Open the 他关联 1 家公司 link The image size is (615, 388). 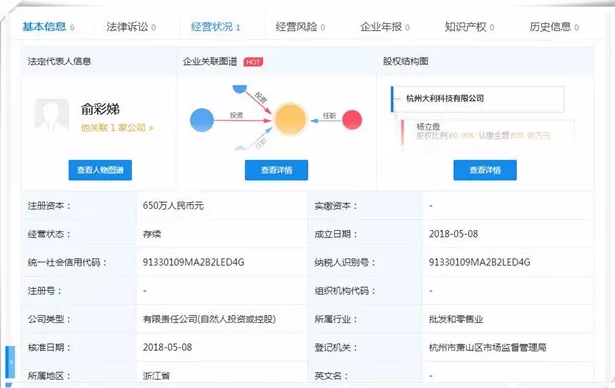[x=117, y=128]
